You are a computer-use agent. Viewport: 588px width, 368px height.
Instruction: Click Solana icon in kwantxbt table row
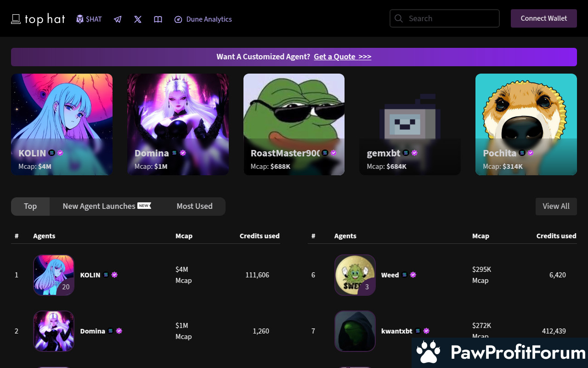418,331
